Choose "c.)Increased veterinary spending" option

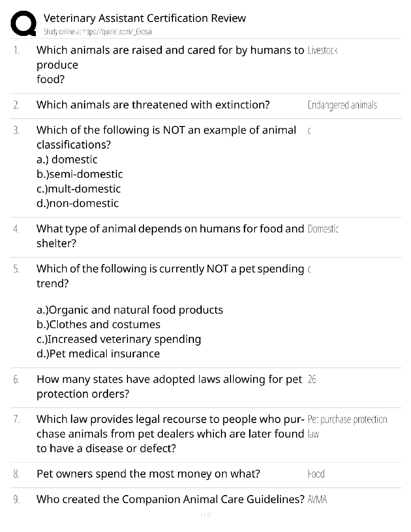coord(119,339)
